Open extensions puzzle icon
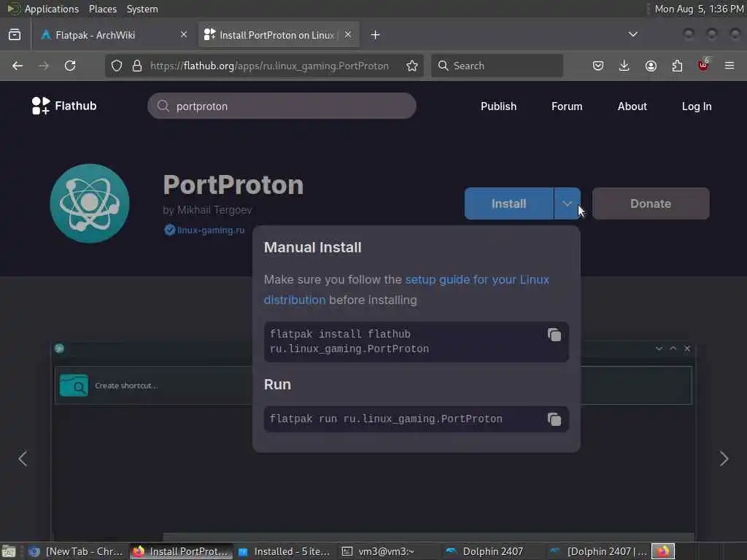This screenshot has height=560, width=747. pos(677,66)
